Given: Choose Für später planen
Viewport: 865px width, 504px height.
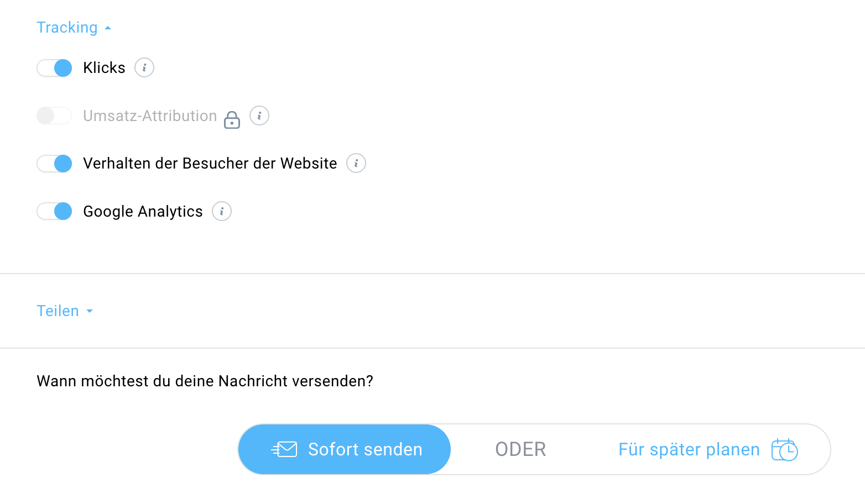Looking at the screenshot, I should point(689,450).
